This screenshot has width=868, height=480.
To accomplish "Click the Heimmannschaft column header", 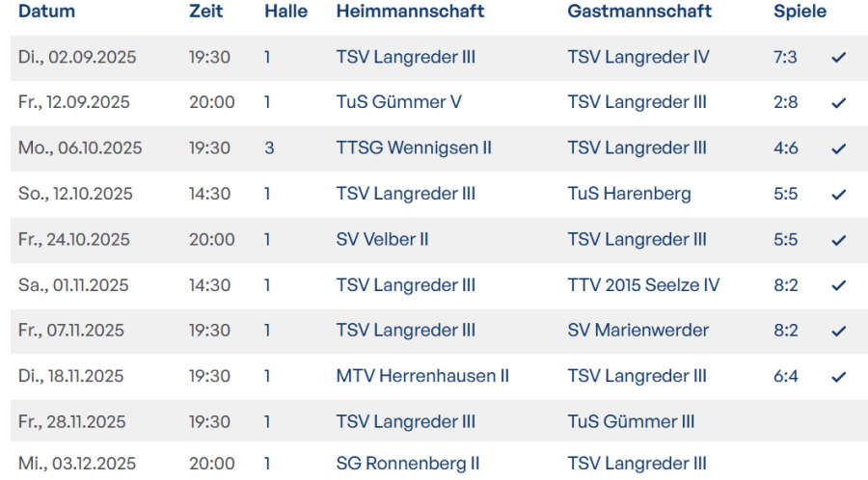I will point(410,12).
